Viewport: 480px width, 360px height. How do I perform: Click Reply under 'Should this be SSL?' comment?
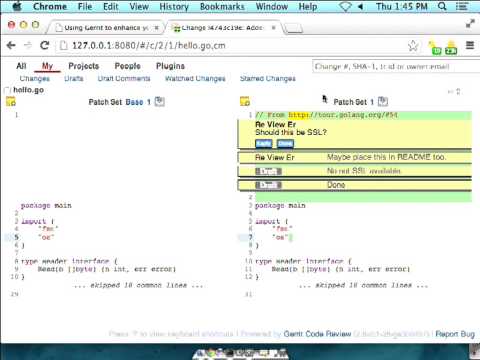(x=264, y=143)
